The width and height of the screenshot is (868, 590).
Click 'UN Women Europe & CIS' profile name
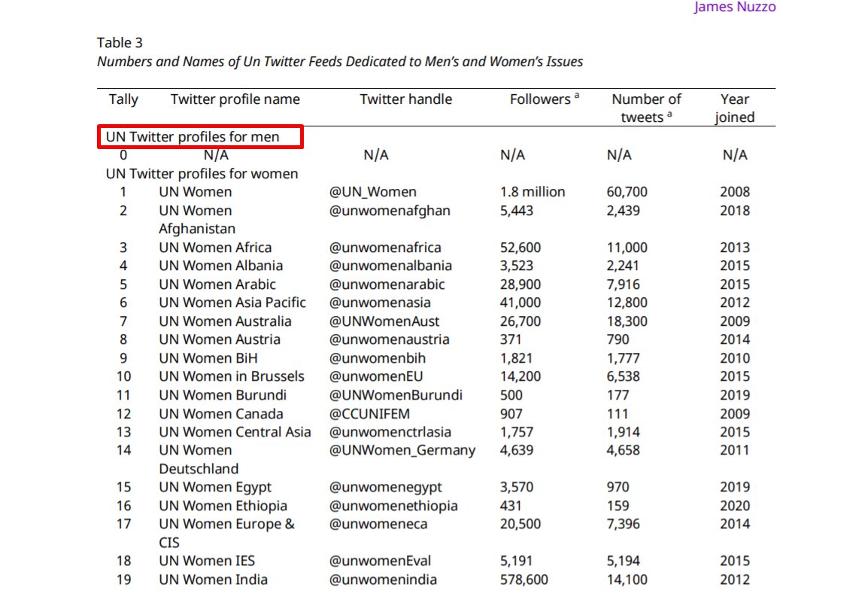[x=227, y=534]
